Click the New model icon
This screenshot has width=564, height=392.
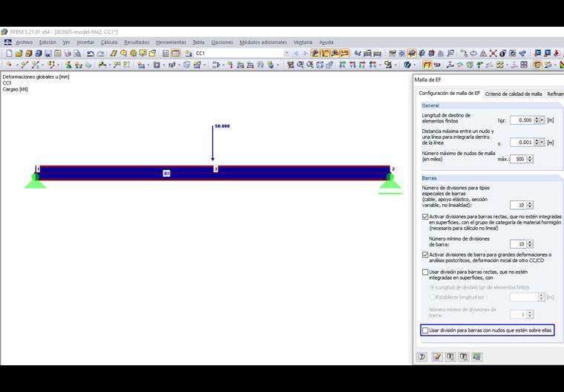[10, 53]
